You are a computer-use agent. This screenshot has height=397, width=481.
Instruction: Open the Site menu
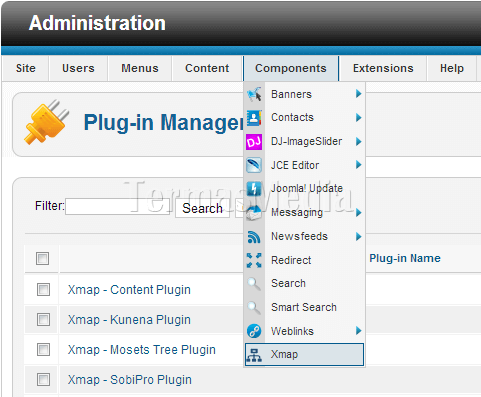click(x=26, y=68)
